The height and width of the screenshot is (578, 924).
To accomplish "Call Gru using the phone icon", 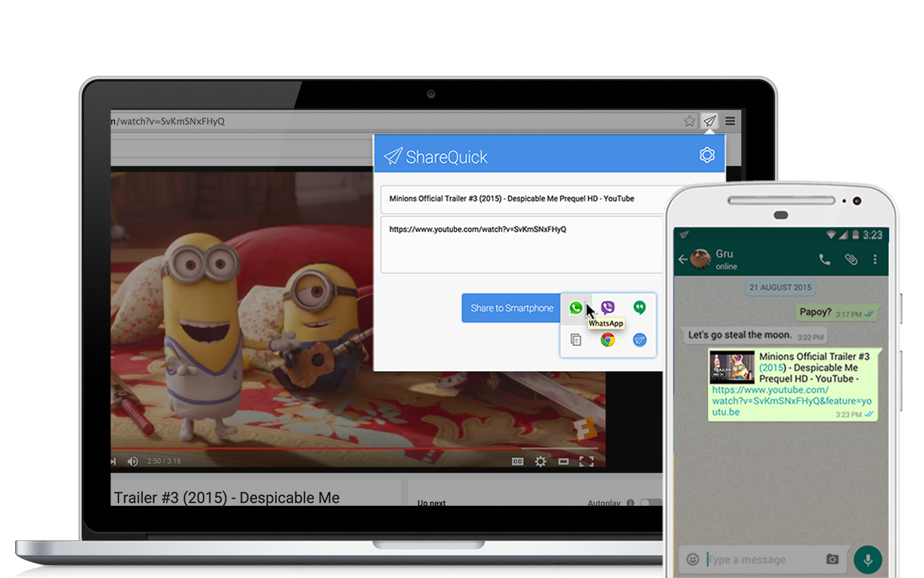I will point(824,259).
